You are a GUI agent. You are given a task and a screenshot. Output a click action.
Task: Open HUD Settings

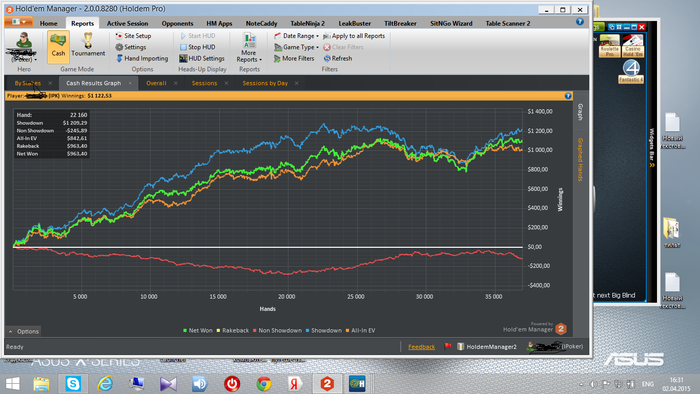pyautogui.click(x=202, y=58)
